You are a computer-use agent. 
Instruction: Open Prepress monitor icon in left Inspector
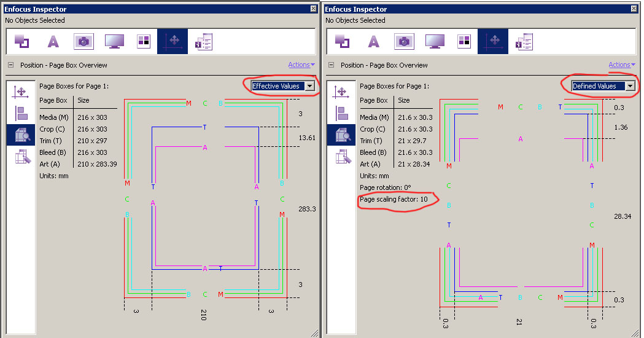(115, 42)
